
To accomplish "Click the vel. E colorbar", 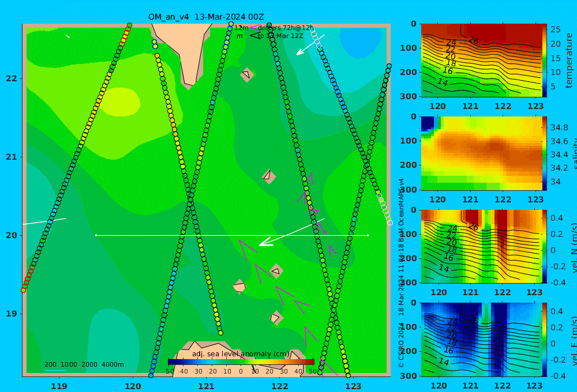I will [545, 340].
